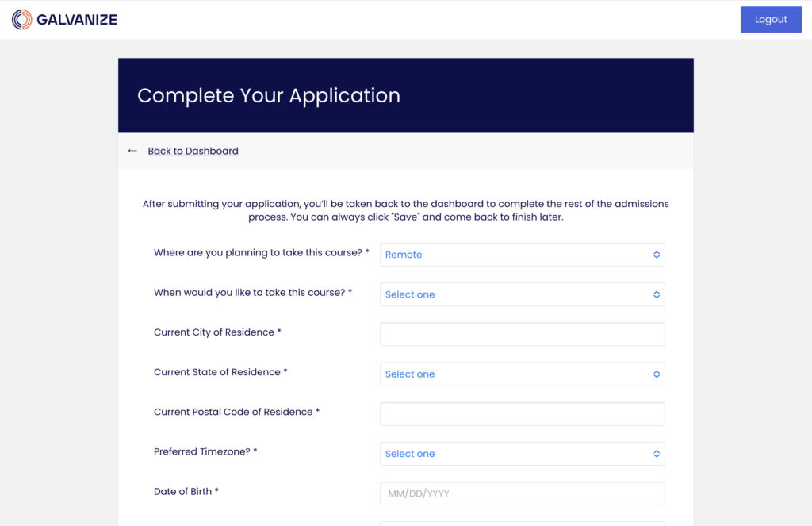Click the 'Current City of Residence' label
Viewport: 812px width, 526px height.
coord(217,332)
